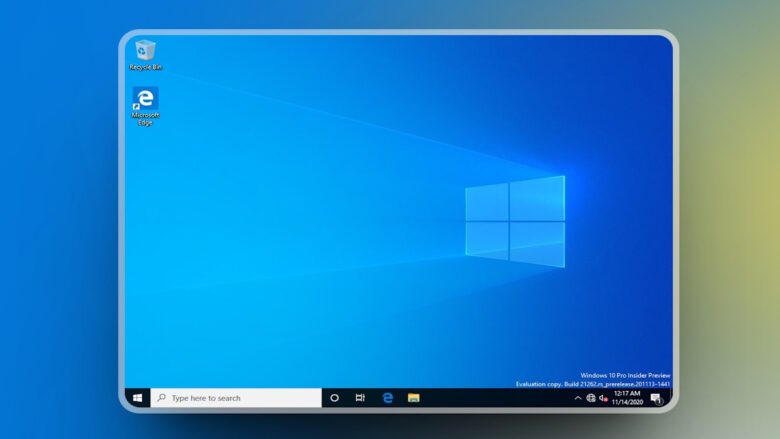
Task: Click the magnifier icon in the search box
Action: point(161,398)
